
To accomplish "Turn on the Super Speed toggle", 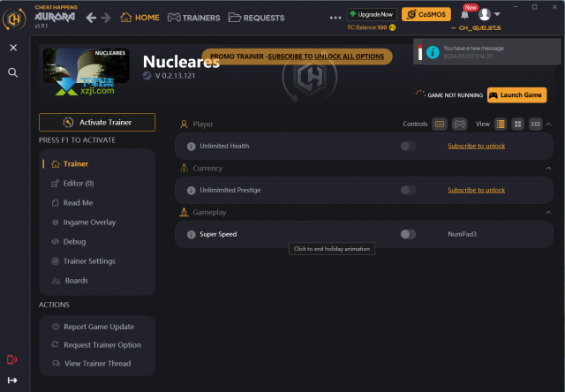I will (408, 234).
